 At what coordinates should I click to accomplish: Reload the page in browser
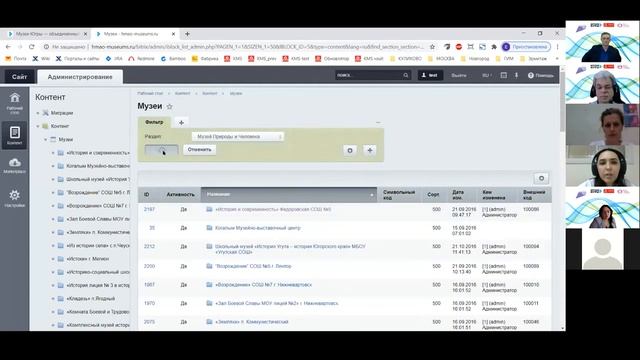[x=31, y=47]
